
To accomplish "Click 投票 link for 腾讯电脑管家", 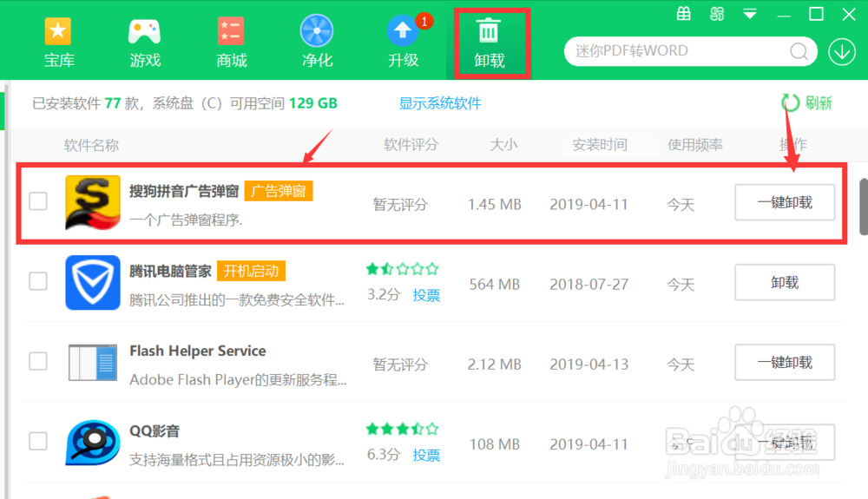I will point(426,295).
